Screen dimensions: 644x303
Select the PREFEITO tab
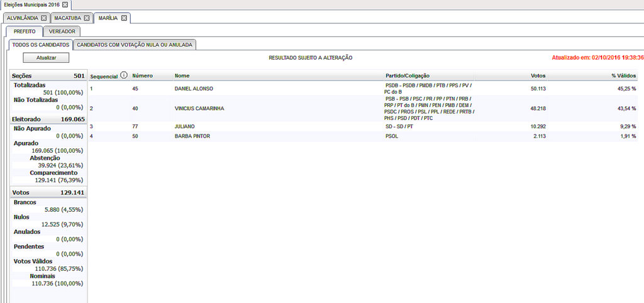[25, 31]
